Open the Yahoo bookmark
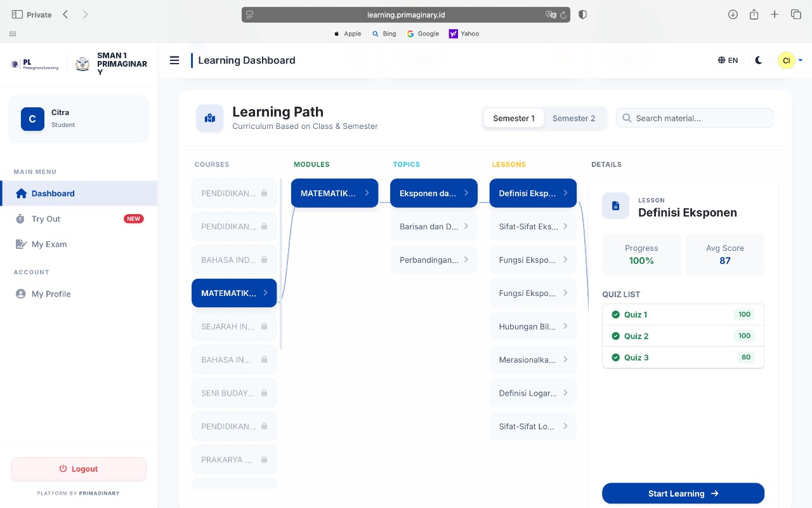Viewport: 812px width, 508px height. pyautogui.click(x=464, y=34)
